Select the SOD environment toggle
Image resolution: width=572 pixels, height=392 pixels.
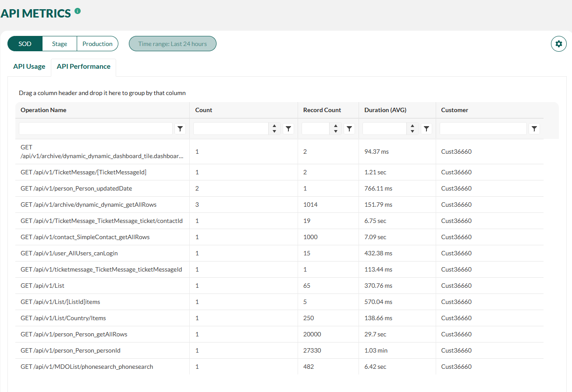25,44
